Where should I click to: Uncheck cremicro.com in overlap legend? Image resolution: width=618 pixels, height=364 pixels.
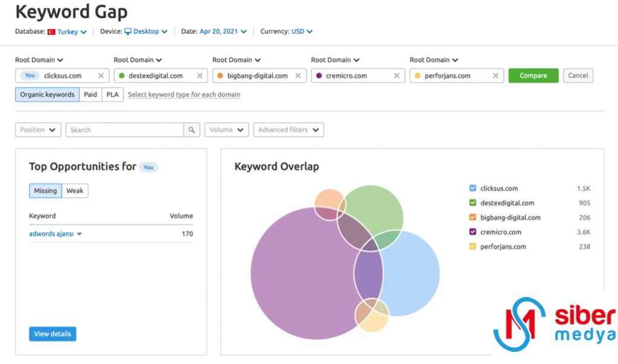coord(473,232)
